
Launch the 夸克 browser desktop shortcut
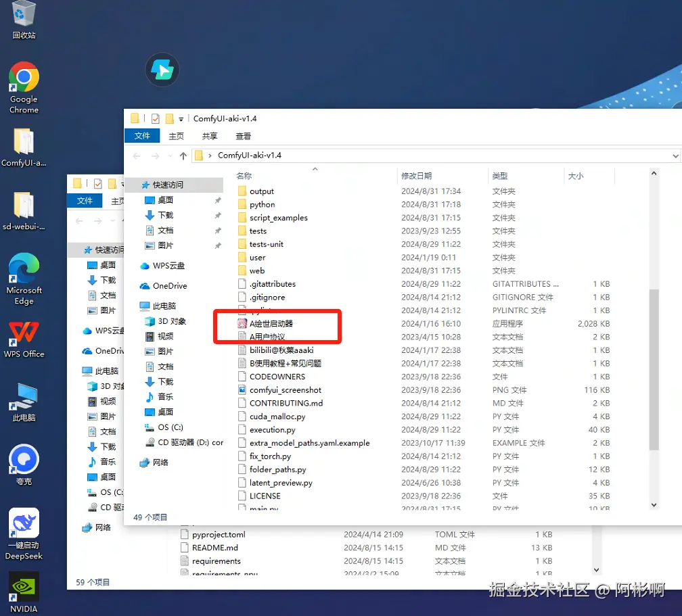pyautogui.click(x=24, y=465)
